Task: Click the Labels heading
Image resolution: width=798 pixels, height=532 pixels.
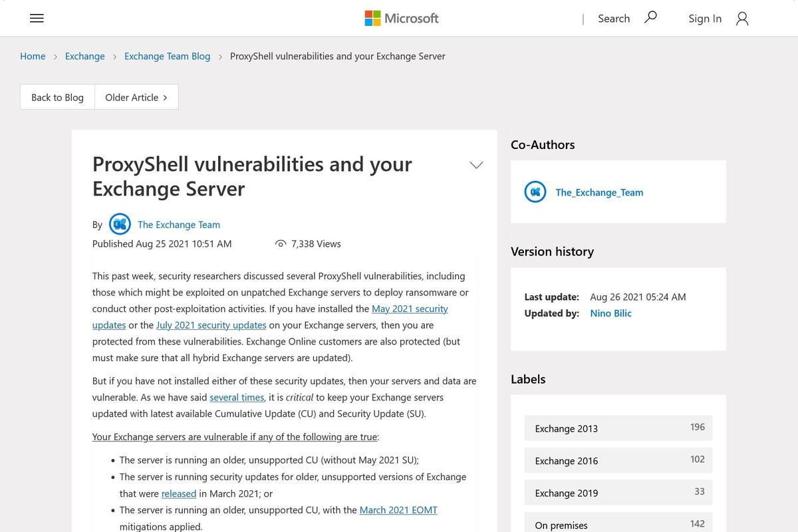Action: pyautogui.click(x=528, y=379)
